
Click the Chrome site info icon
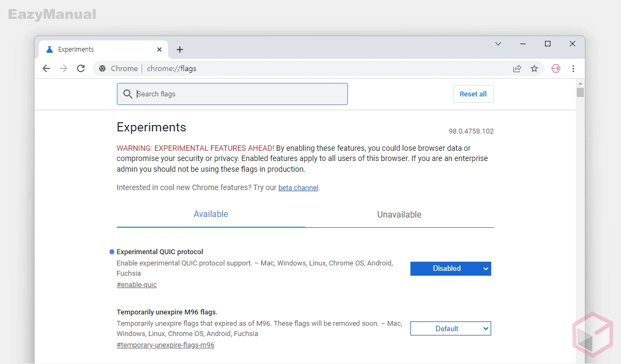[102, 68]
